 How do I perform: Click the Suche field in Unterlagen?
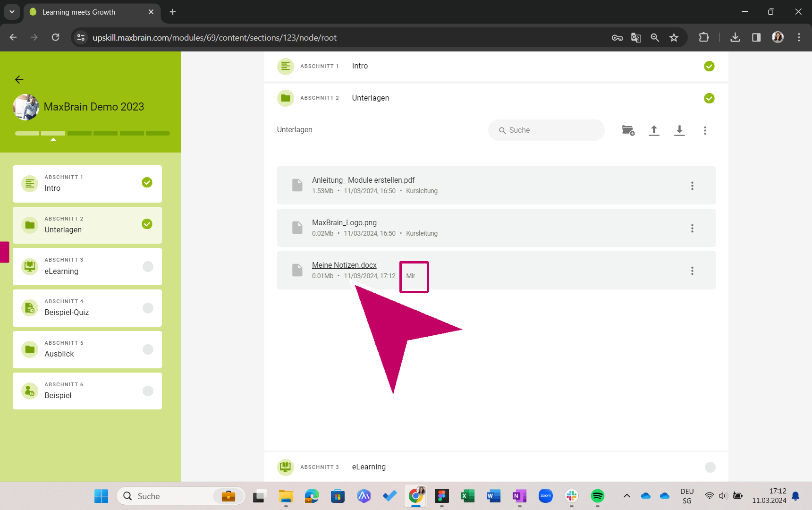[x=546, y=130]
